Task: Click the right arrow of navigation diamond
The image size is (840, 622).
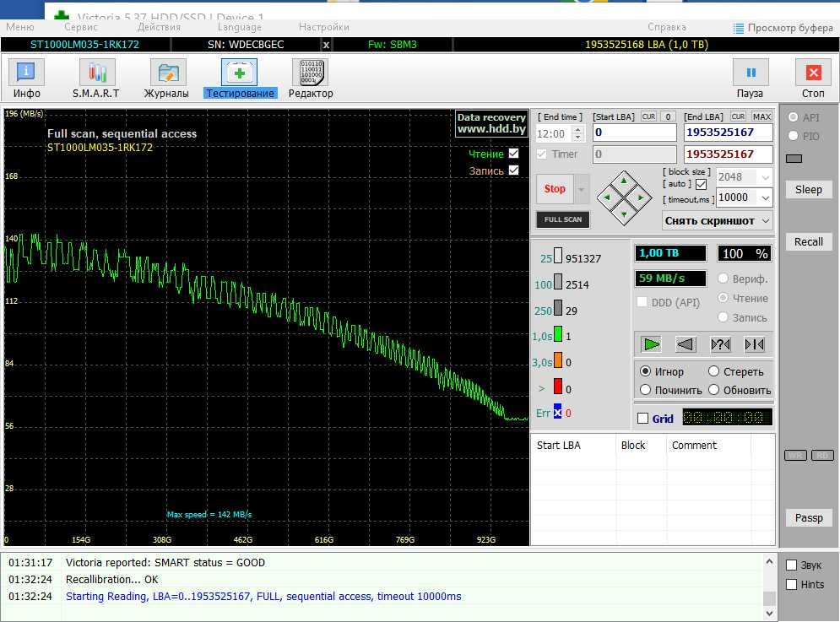Action: click(x=642, y=197)
